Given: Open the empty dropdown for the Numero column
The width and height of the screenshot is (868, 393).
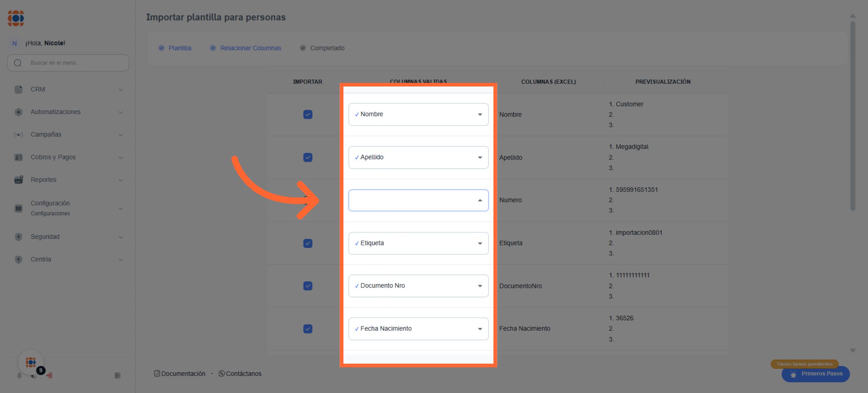Looking at the screenshot, I should [418, 200].
